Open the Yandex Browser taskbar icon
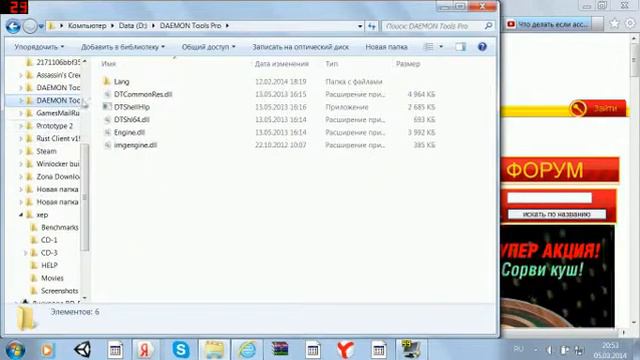 click(345, 350)
